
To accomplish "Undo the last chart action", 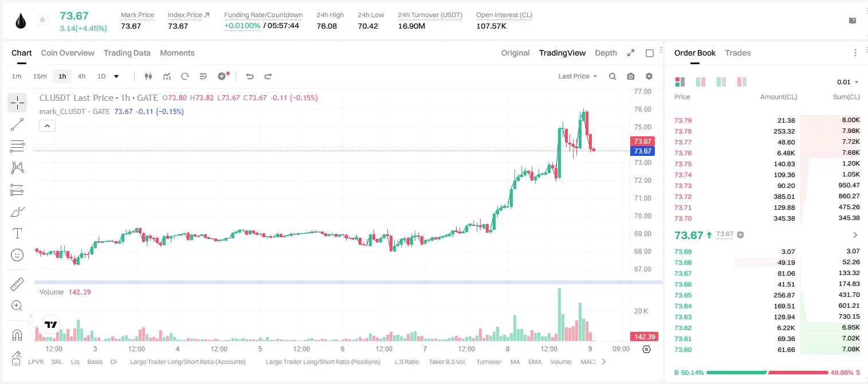I will coord(249,76).
